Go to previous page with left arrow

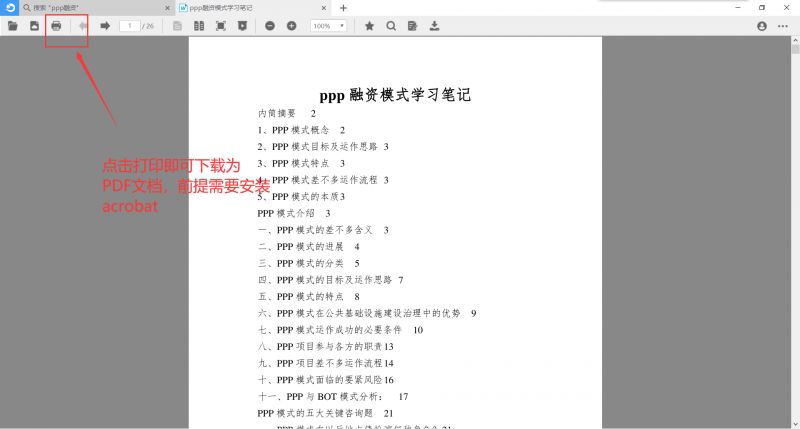pyautogui.click(x=83, y=26)
